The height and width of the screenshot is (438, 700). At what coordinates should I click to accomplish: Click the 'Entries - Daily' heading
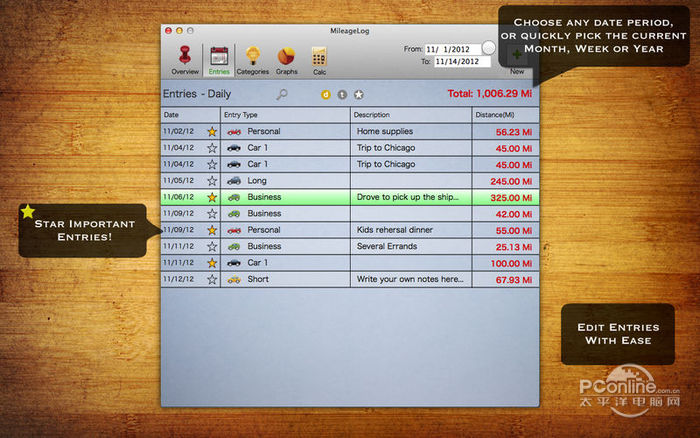point(197,94)
